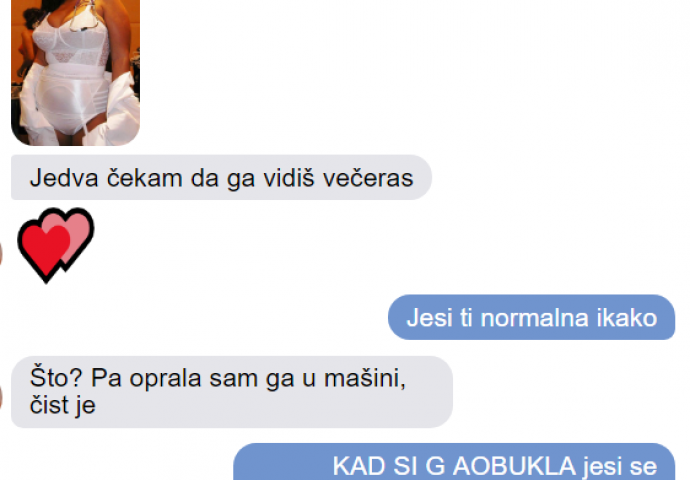Click the 'čist je' line of text
The image size is (690, 480).
(x=62, y=405)
